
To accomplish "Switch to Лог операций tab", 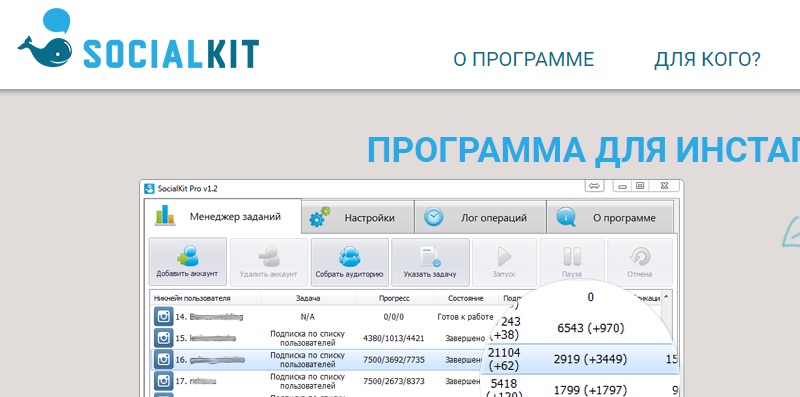I will point(480,218).
